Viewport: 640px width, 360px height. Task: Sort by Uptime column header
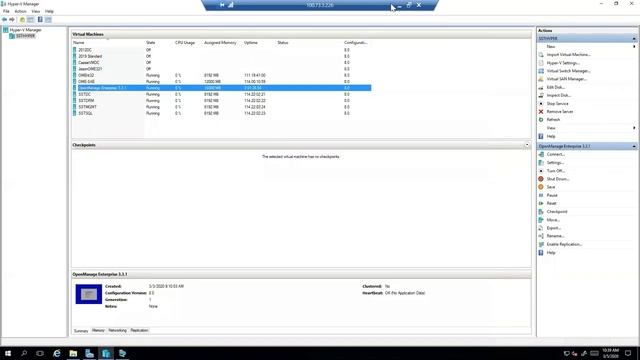pos(251,42)
